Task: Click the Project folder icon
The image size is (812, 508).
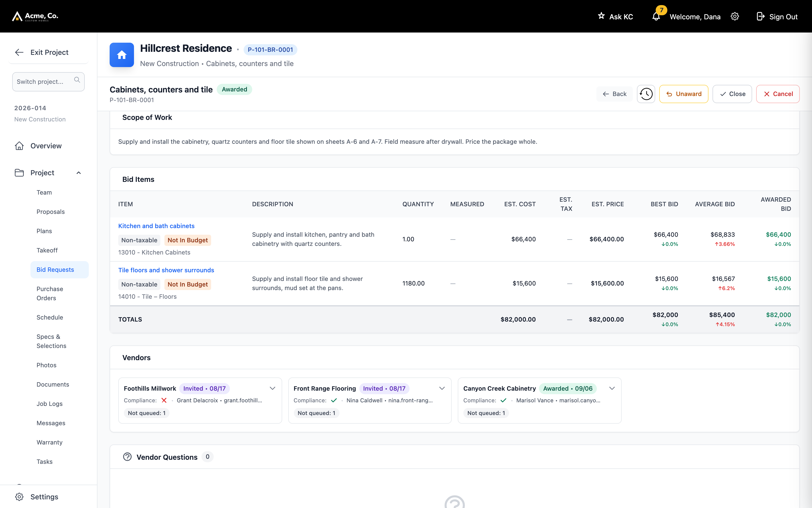Action: [x=19, y=173]
